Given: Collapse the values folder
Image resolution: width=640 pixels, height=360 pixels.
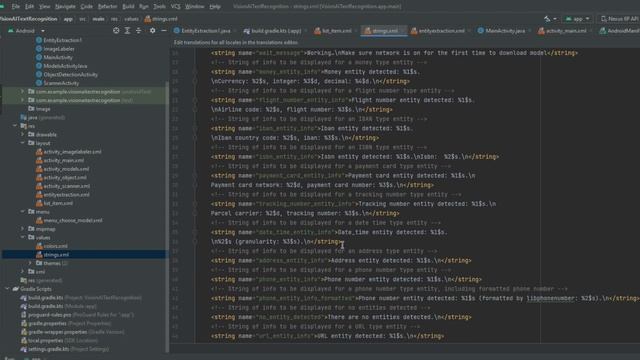Looking at the screenshot, I should (x=23, y=237).
